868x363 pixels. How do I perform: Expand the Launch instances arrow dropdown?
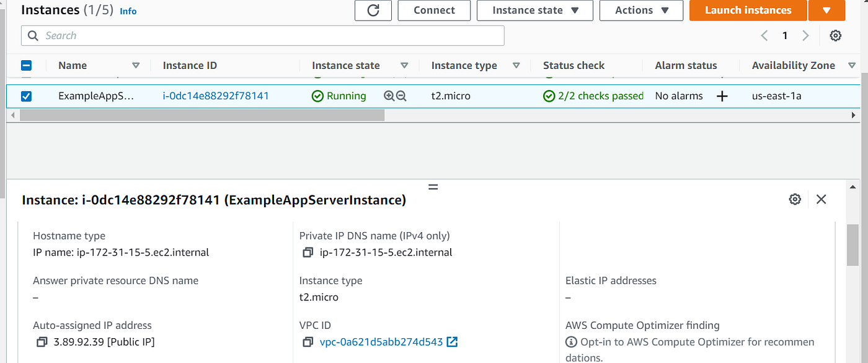click(x=827, y=10)
